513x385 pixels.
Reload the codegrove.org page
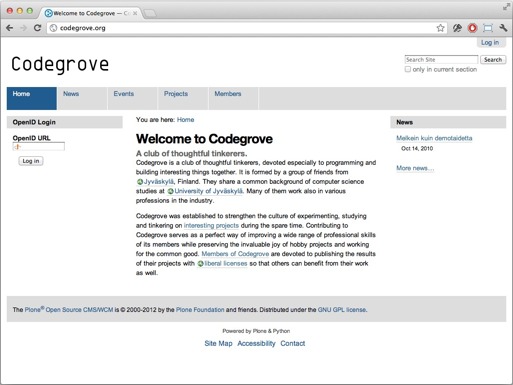coord(37,28)
